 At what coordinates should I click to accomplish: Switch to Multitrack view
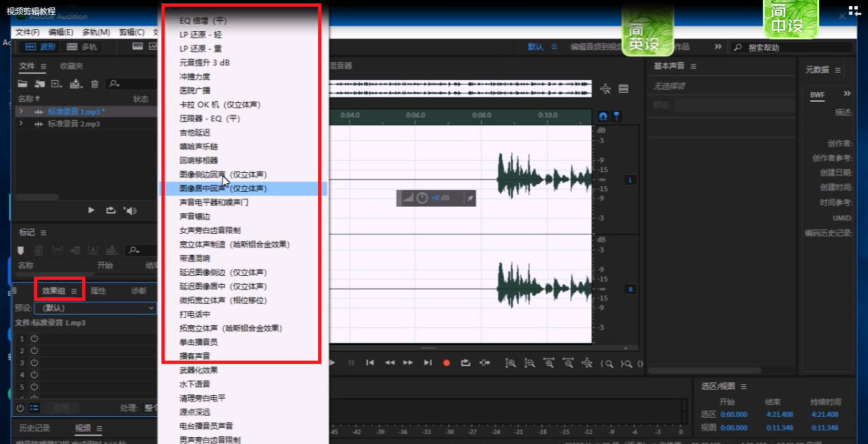pos(82,47)
